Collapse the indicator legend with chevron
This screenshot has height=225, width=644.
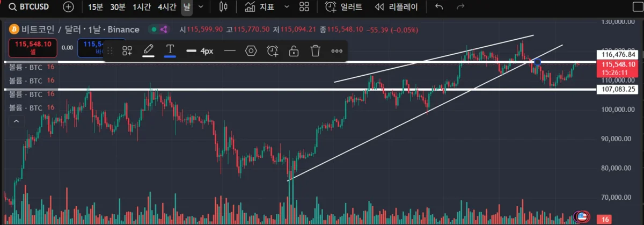[x=16, y=121]
